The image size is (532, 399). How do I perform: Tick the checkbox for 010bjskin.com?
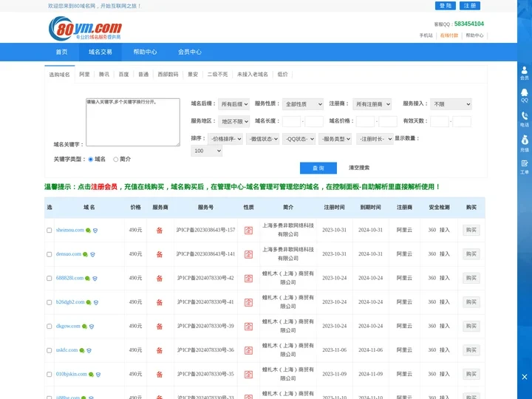click(x=50, y=374)
